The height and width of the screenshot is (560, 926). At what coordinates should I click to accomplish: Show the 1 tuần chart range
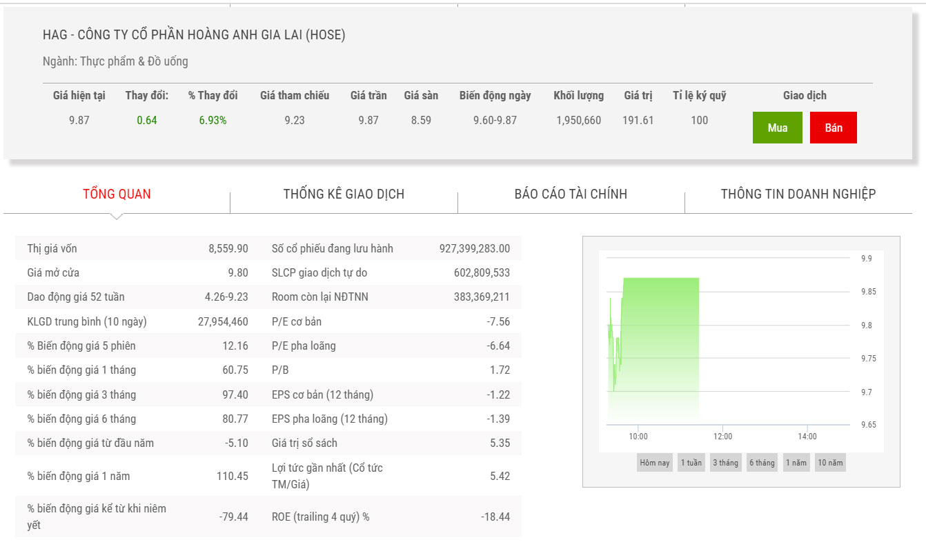pyautogui.click(x=691, y=463)
